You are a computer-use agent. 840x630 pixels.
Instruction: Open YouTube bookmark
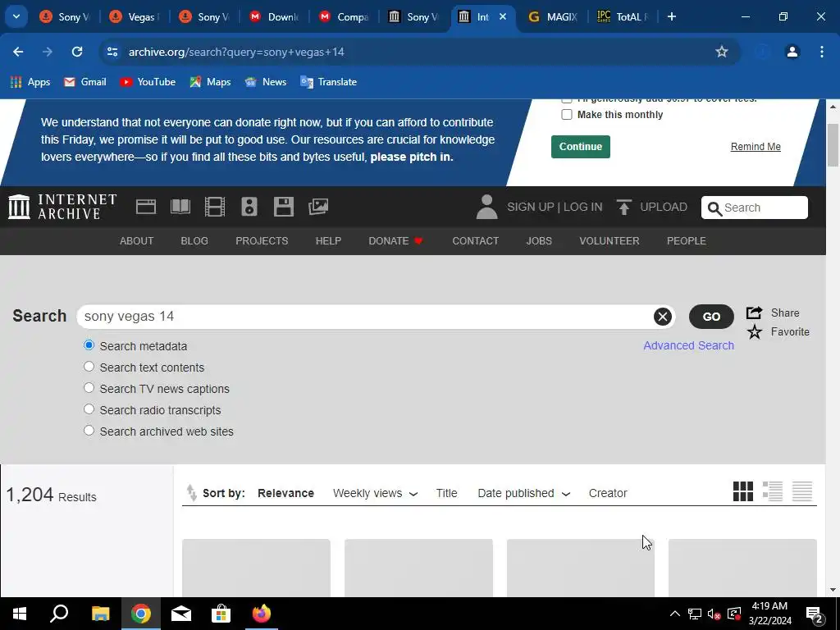click(x=148, y=82)
